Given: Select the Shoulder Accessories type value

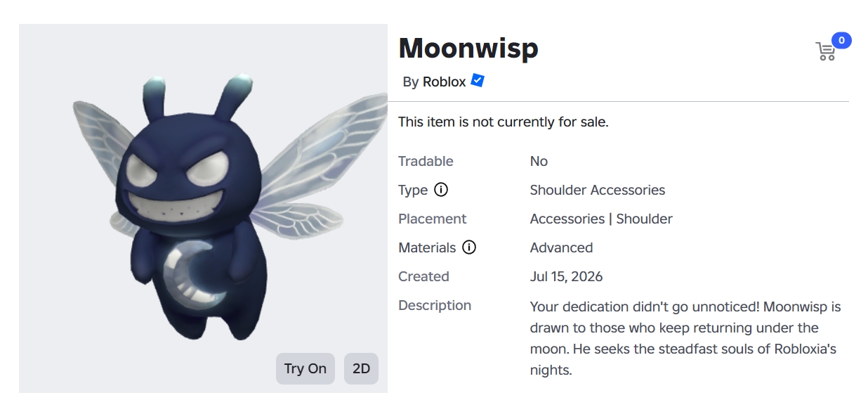Looking at the screenshot, I should tap(598, 190).
